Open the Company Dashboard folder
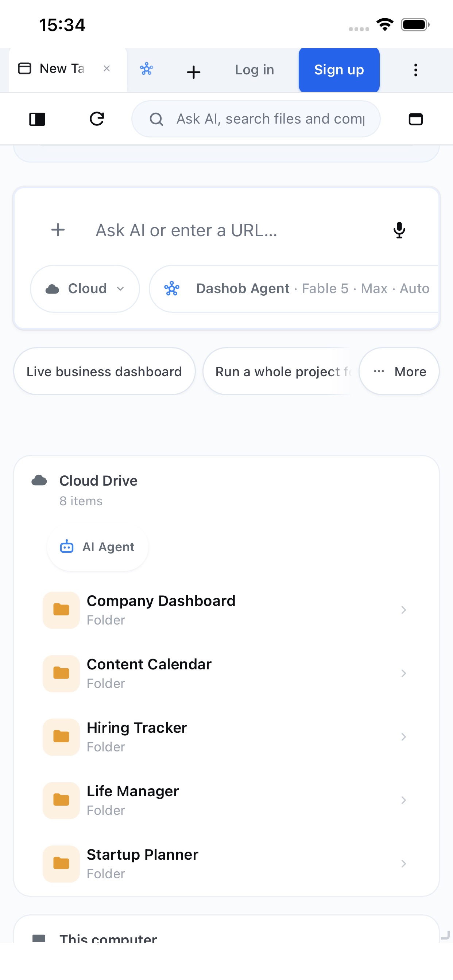Image resolution: width=453 pixels, height=980 pixels. click(226, 610)
